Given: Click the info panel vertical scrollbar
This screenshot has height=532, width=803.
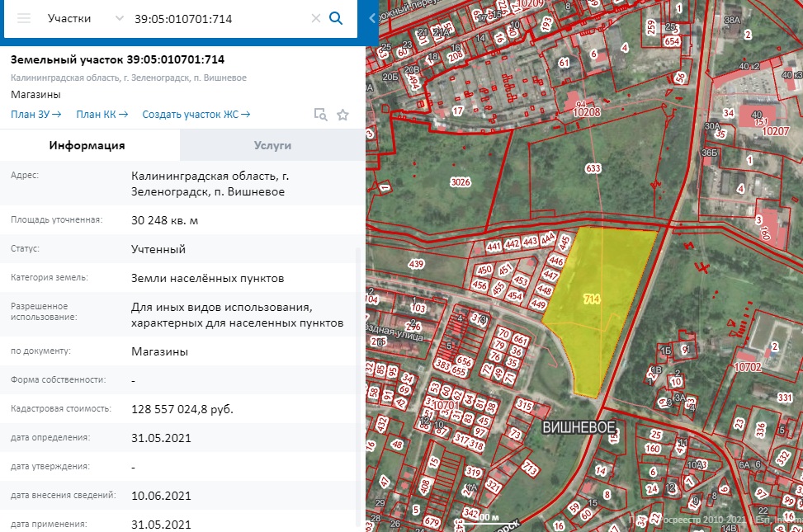Looking at the screenshot, I should [358, 371].
